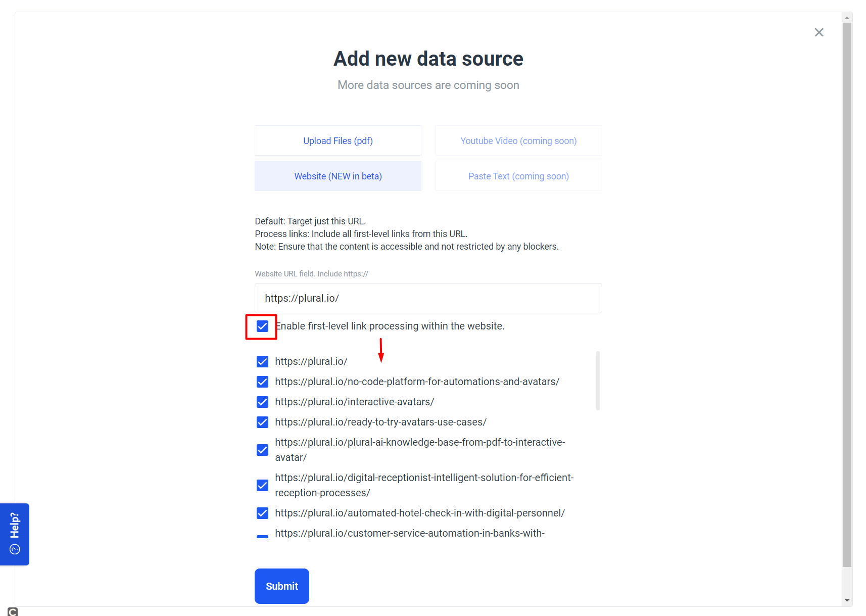Select the Upload Files (pdf) tab
This screenshot has width=866, height=616.
coord(338,140)
